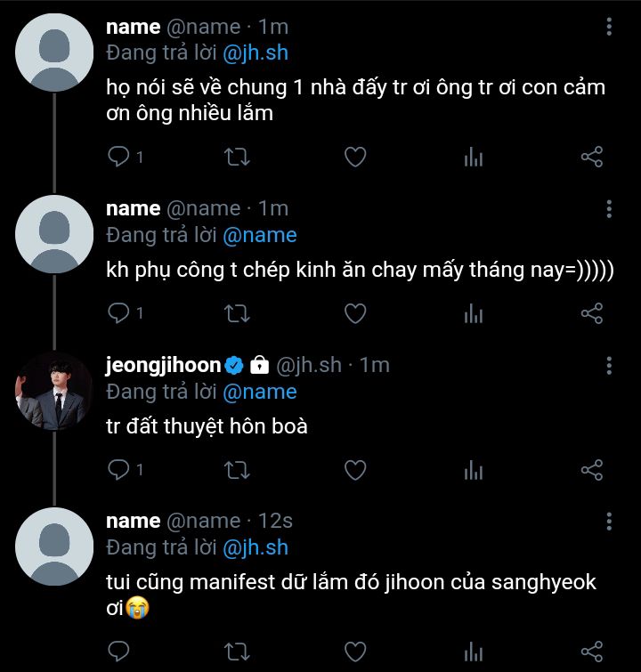This screenshot has width=641, height=672.
Task: View analytics of the chép kinh tweet
Action: pyautogui.click(x=474, y=313)
